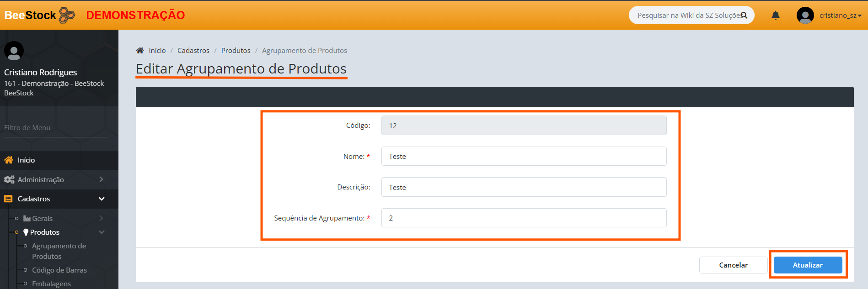Viewport: 868px width, 289px height.
Task: Click the notification bell icon
Action: pyautogui.click(x=775, y=16)
